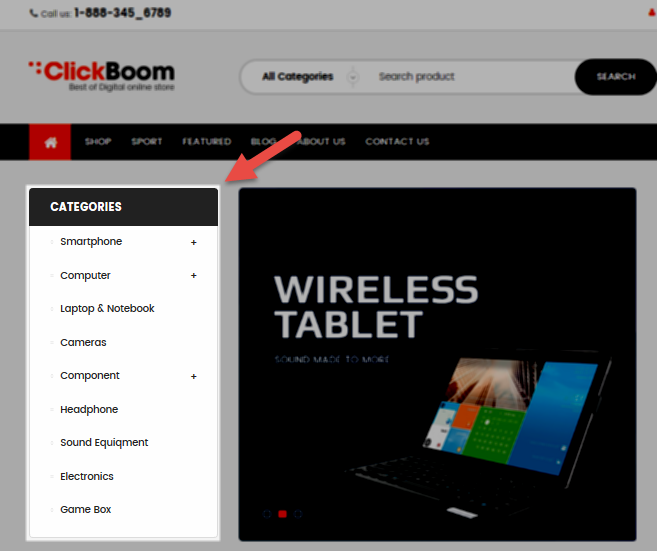
Task: Open the Sport menu item
Action: tap(147, 142)
